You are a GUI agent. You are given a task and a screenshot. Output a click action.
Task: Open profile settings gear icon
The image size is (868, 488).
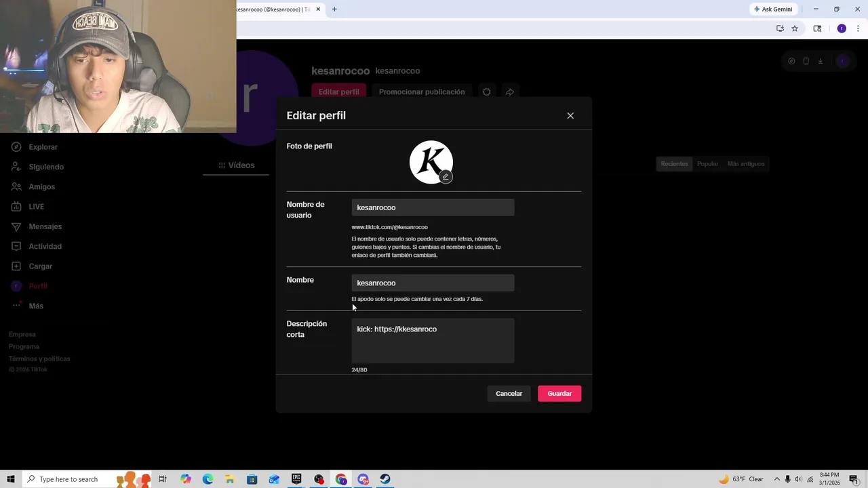click(486, 91)
